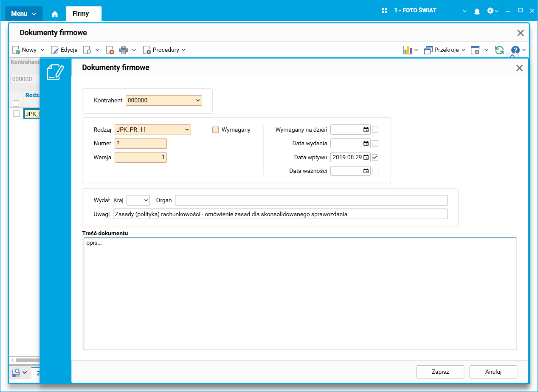Open calendar for Data wpływu
Screen dimensions: 538x392
(x=366, y=157)
